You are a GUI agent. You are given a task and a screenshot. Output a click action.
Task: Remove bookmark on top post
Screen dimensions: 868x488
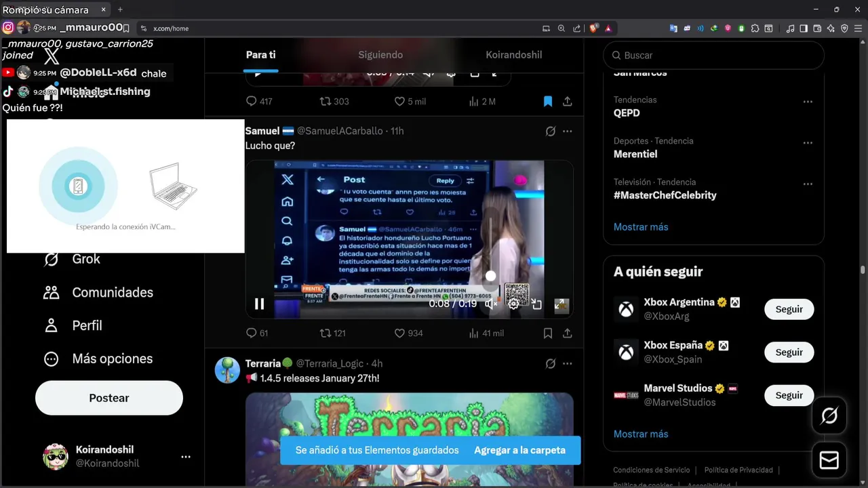(548, 101)
